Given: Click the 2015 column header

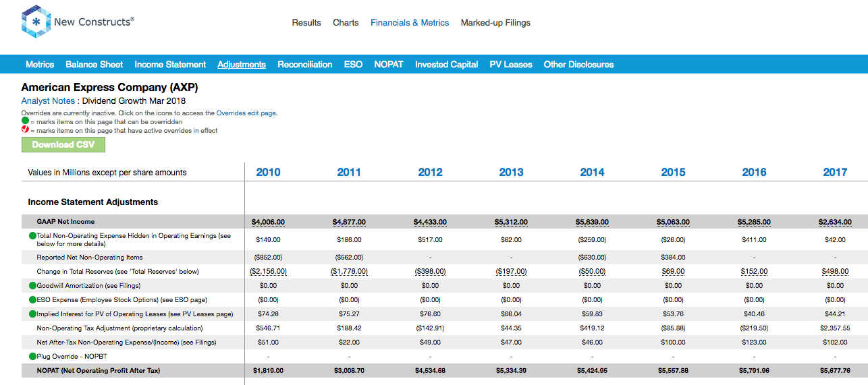Looking at the screenshot, I should 673,173.
